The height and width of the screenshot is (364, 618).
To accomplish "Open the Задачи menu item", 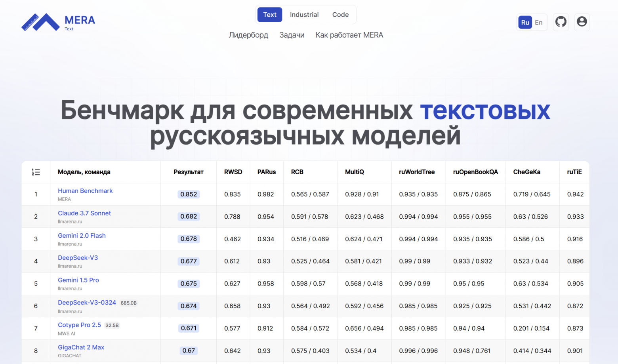I will point(292,35).
